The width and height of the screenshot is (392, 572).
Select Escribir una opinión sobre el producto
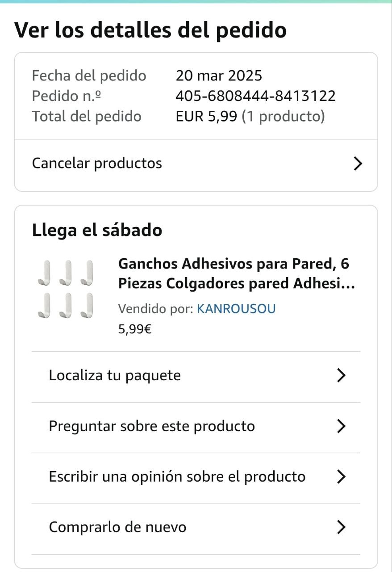(177, 477)
